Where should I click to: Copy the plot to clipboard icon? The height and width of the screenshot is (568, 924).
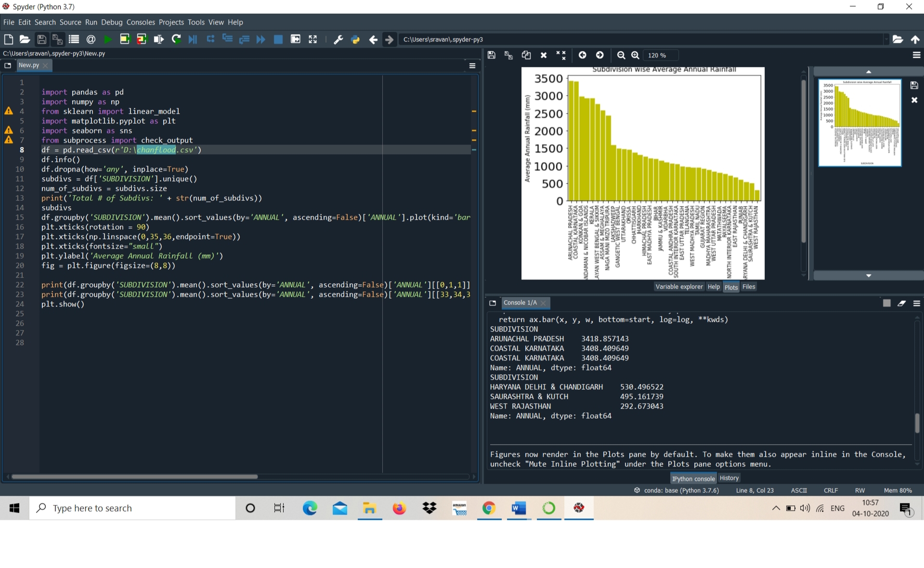(x=526, y=55)
